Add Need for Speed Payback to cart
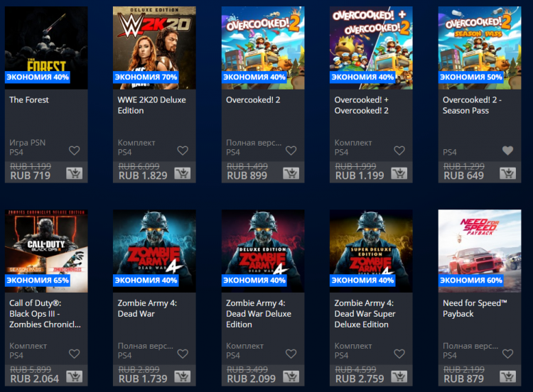 [x=508, y=376]
